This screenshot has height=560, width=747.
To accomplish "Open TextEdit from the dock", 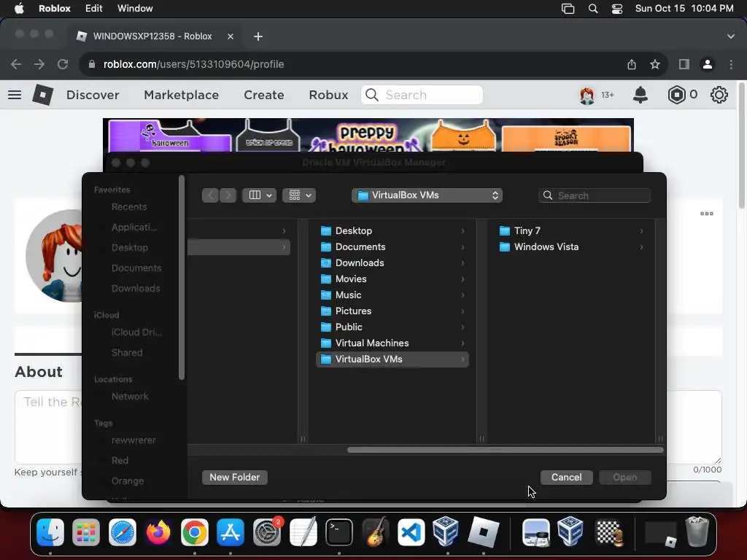I will [303, 532].
